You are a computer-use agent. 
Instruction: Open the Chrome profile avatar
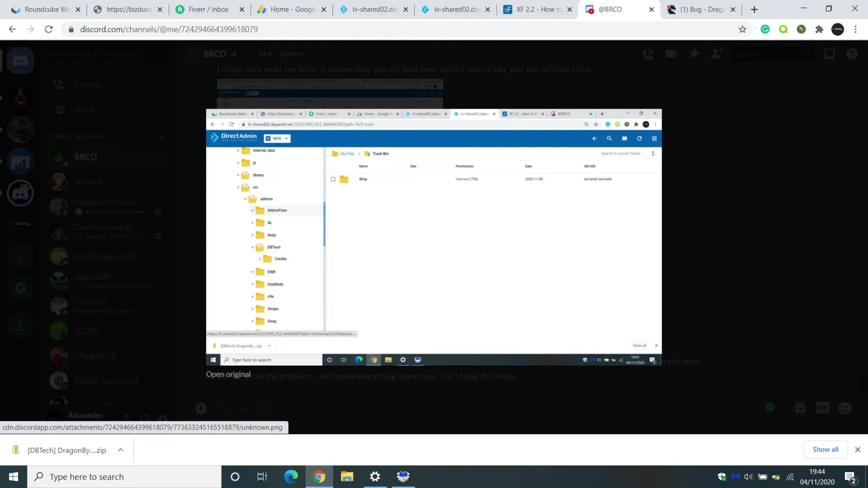pos(837,29)
